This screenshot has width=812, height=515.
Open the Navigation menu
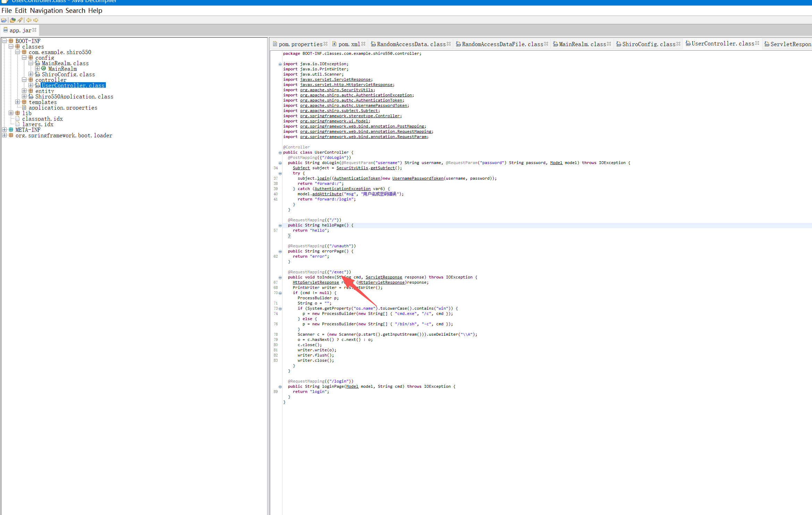click(x=46, y=10)
